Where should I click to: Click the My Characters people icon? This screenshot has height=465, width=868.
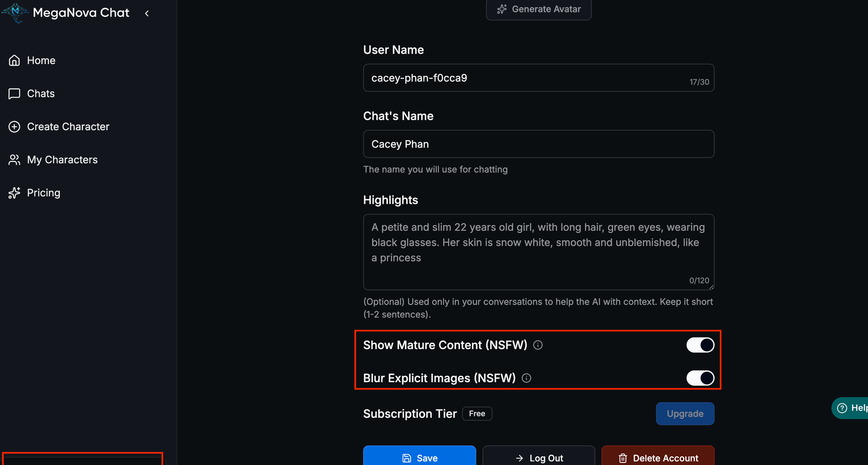(x=14, y=160)
